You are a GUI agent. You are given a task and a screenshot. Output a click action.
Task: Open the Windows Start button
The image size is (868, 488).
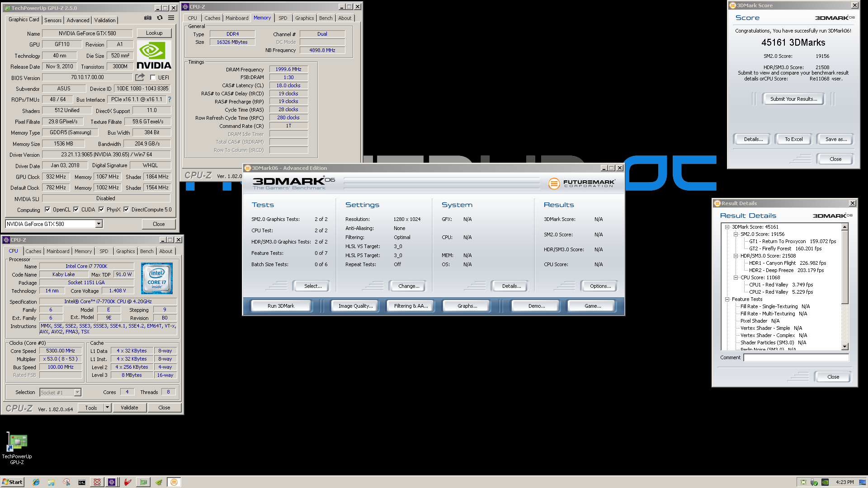[x=12, y=482]
